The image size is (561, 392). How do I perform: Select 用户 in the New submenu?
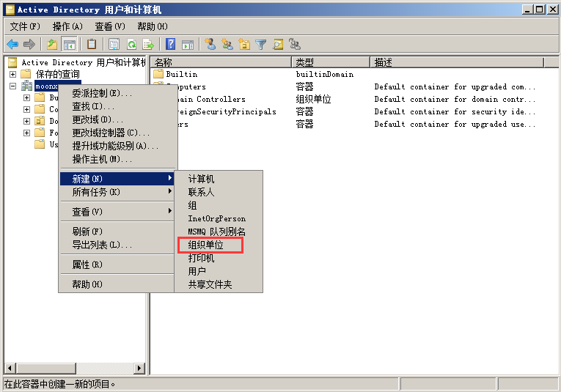[219, 271]
